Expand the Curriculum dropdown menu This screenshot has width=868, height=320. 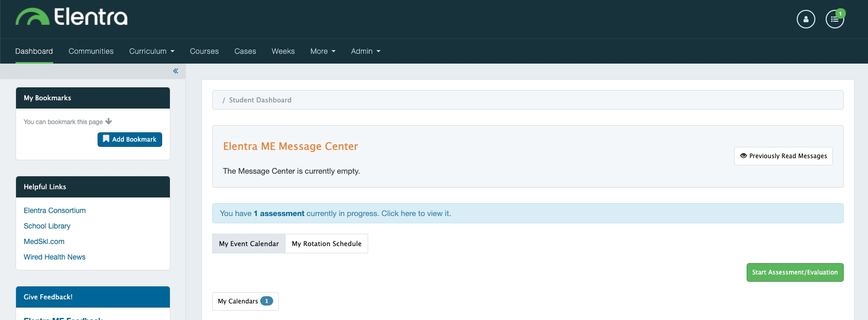(152, 51)
